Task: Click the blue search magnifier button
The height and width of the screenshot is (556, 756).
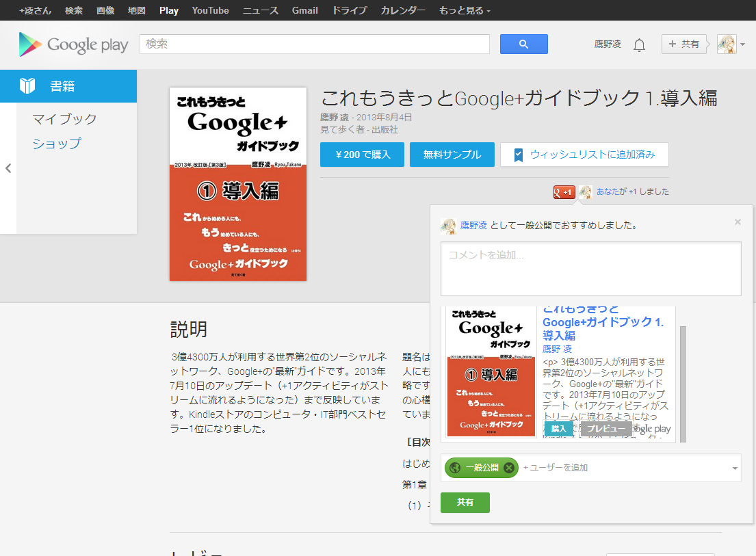Action: (523, 44)
